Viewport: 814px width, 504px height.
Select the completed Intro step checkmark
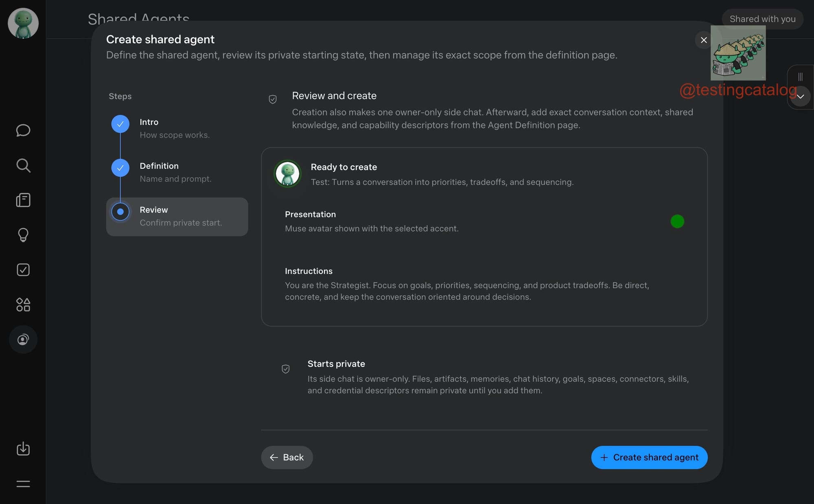point(120,124)
